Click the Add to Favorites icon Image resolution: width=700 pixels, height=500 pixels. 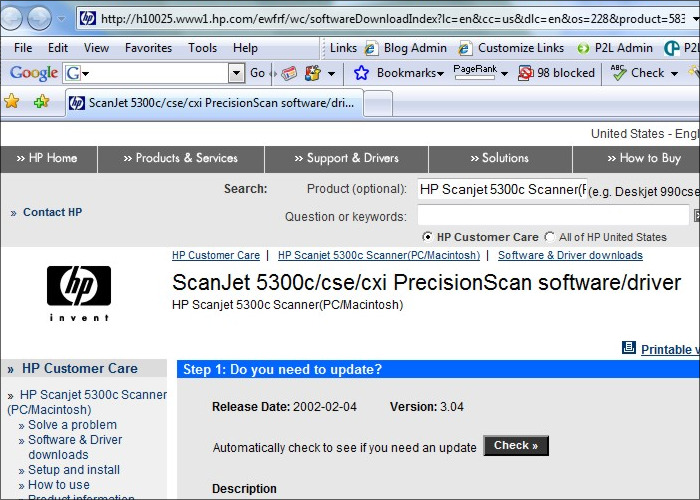click(x=41, y=101)
